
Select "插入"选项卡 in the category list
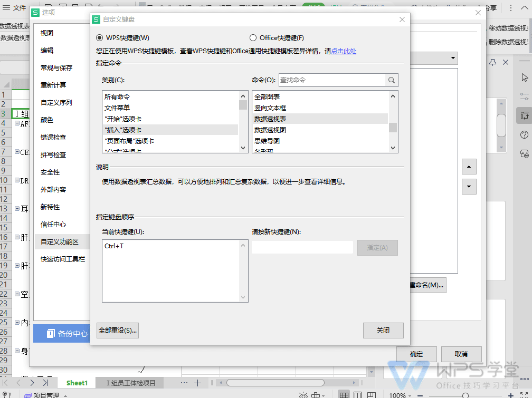click(170, 130)
